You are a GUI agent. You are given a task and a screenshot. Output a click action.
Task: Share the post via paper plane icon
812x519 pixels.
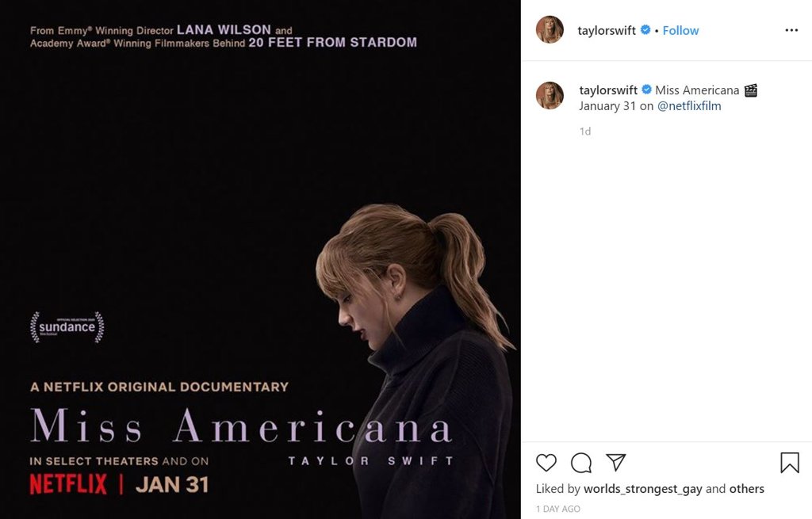tap(616, 463)
